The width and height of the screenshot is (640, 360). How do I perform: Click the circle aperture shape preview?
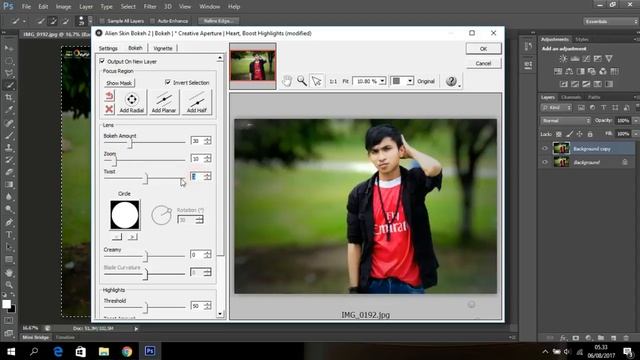(125, 215)
